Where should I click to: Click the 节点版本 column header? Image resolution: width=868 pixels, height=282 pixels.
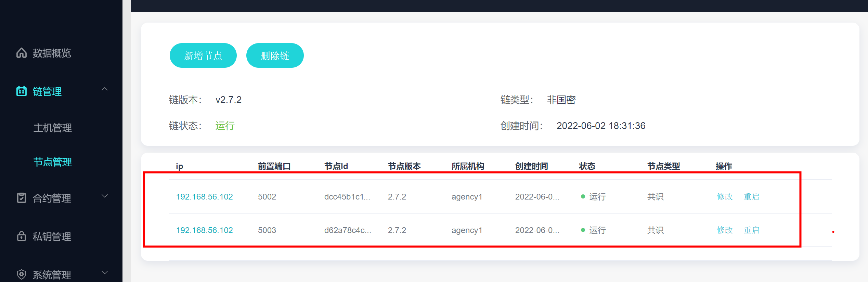[404, 166]
